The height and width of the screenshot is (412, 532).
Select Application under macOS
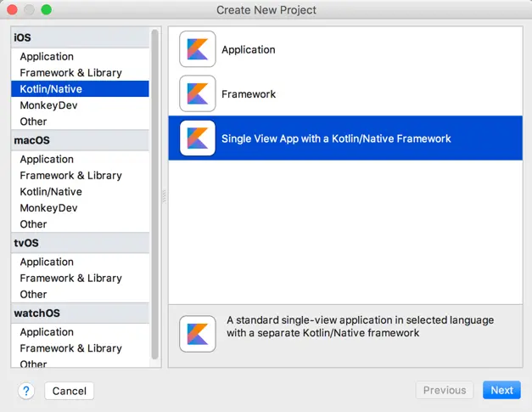tap(80, 160)
